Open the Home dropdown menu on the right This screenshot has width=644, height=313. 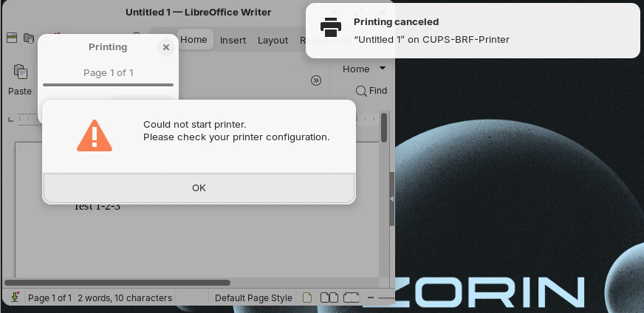(x=363, y=69)
